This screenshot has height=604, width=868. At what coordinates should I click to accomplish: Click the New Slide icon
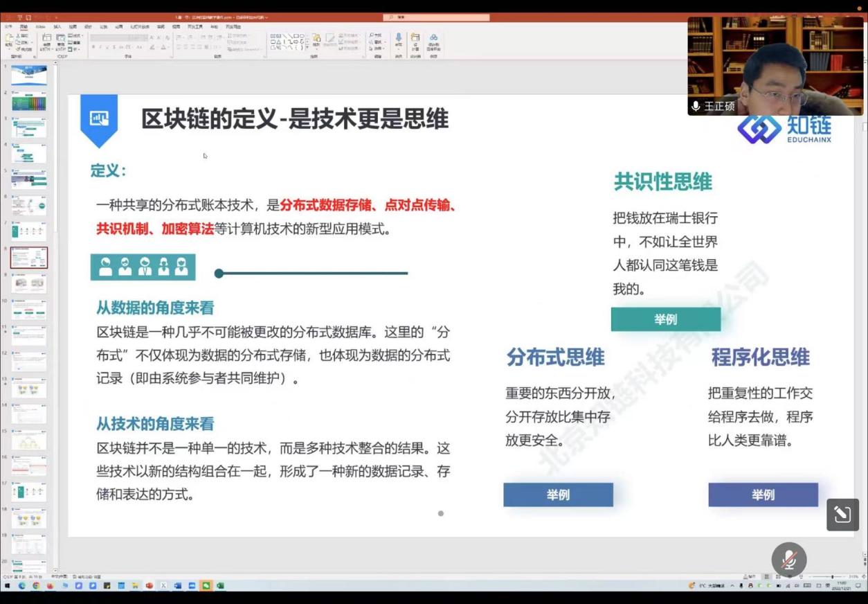47,41
